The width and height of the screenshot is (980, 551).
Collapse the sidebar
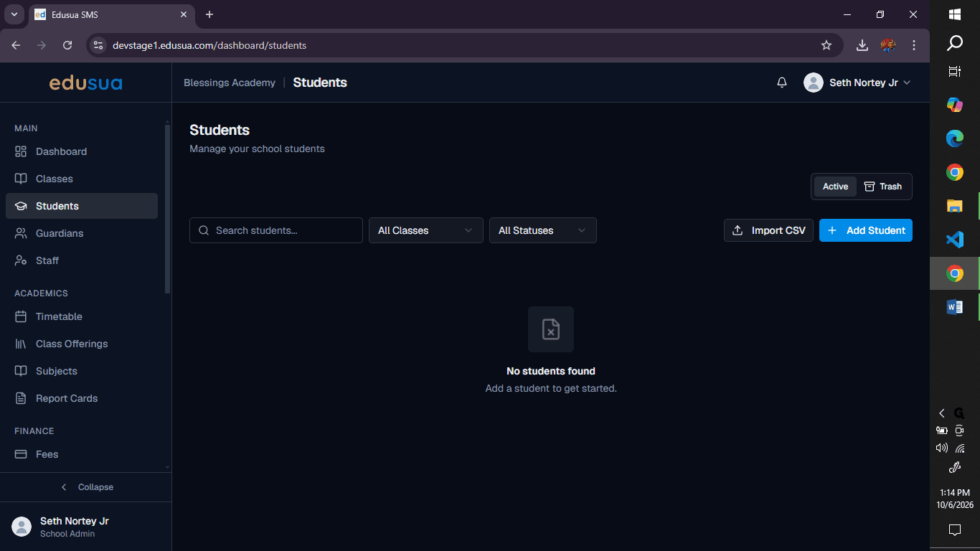tap(86, 487)
